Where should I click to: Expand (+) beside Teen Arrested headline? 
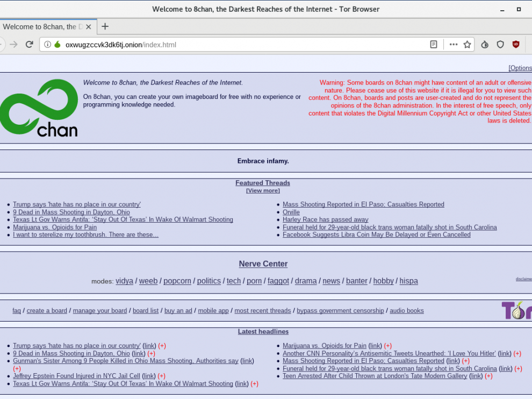coord(488,376)
